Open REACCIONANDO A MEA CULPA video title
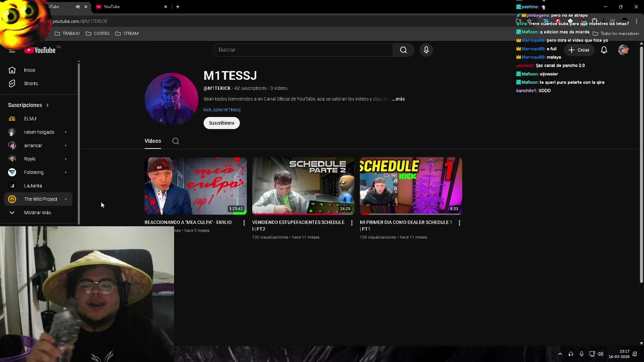The width and height of the screenshot is (644, 362). [188, 222]
